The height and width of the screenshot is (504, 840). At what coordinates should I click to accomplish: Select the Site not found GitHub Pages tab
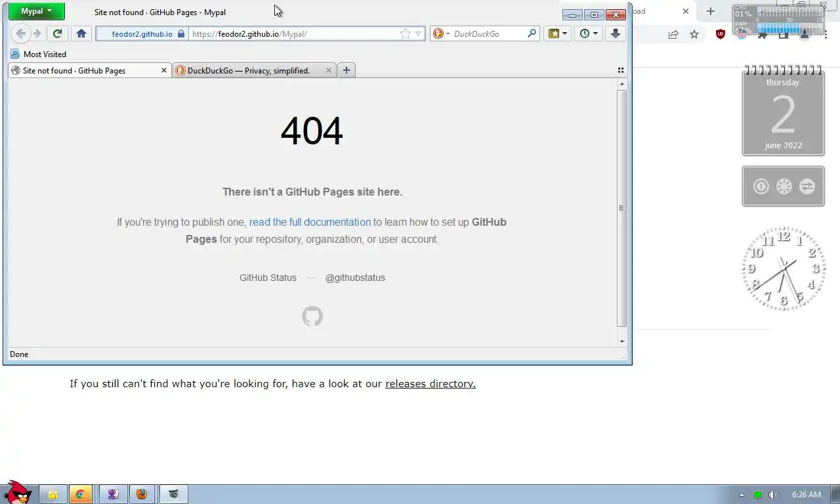tap(90, 70)
